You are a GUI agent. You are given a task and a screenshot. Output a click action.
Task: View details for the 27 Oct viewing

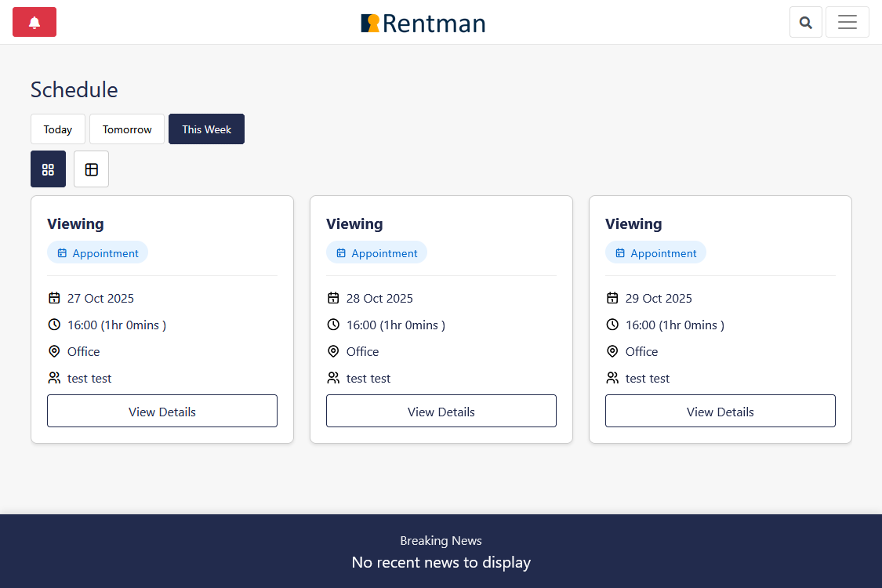pyautogui.click(x=162, y=410)
